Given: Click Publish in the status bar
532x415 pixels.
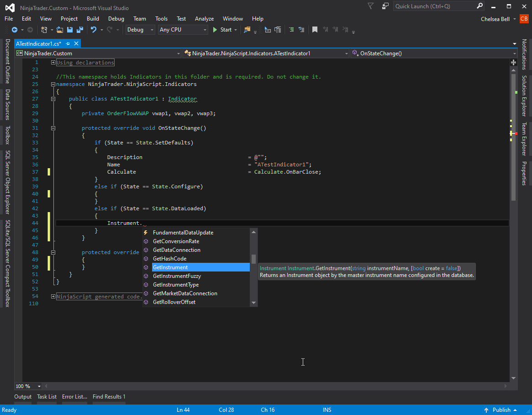Looking at the screenshot, I should [x=501, y=410].
